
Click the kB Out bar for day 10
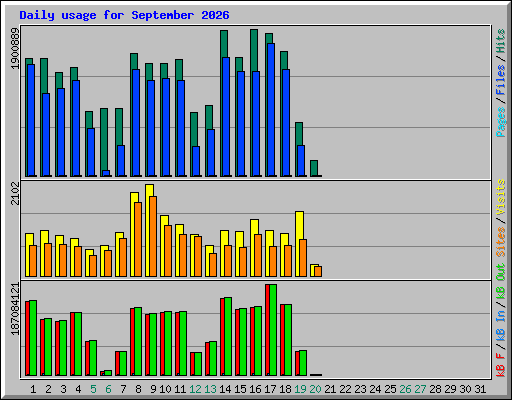point(168,344)
